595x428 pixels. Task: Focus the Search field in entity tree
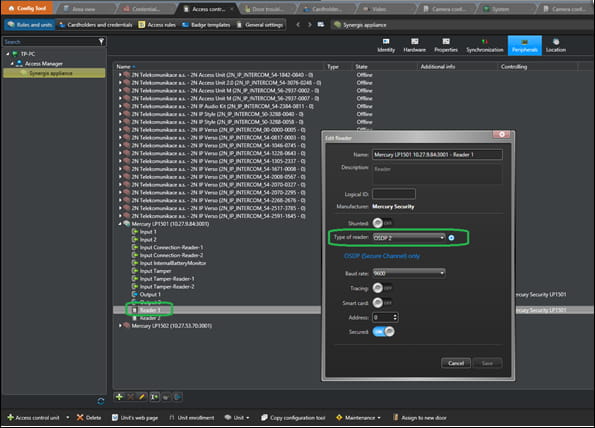tap(50, 41)
